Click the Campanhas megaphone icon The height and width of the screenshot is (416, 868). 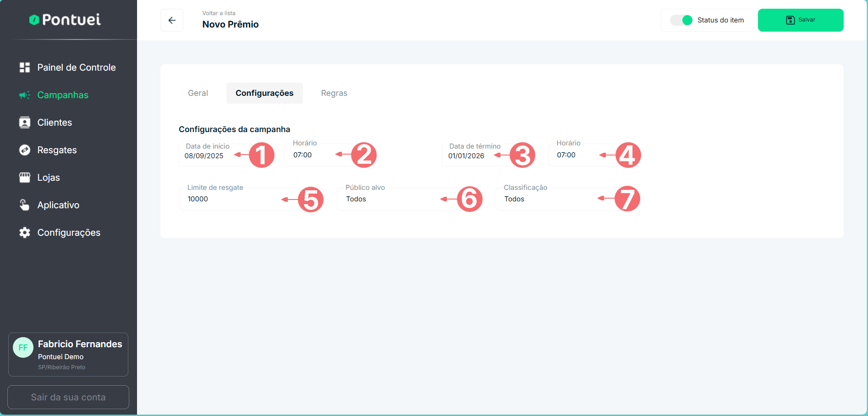tap(25, 95)
